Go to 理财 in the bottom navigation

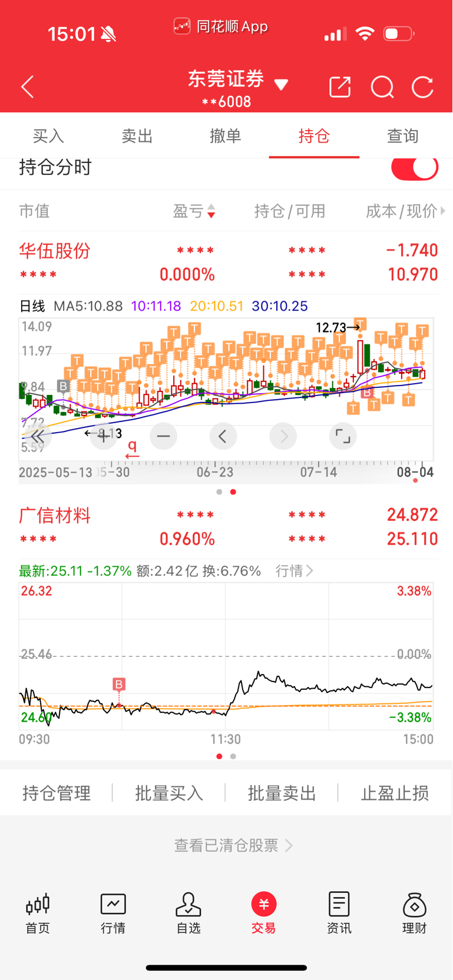(415, 913)
